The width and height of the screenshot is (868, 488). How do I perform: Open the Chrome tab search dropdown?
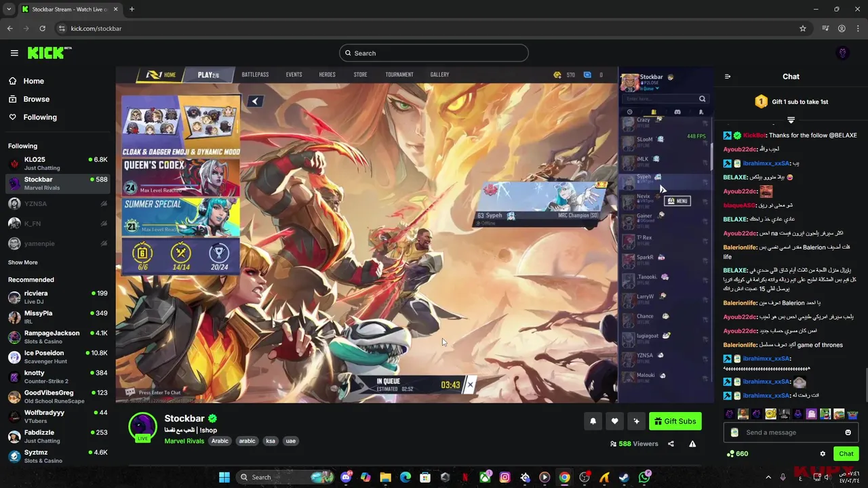tap(9, 9)
